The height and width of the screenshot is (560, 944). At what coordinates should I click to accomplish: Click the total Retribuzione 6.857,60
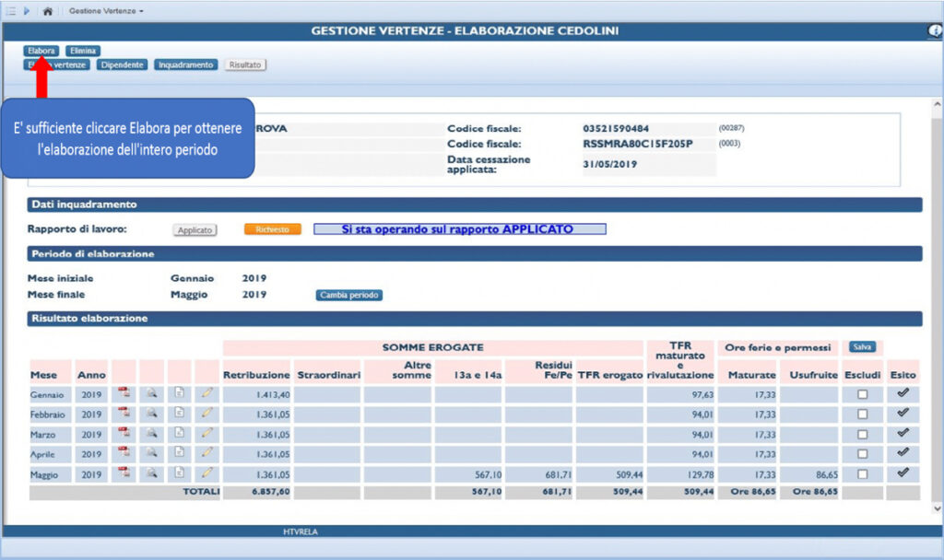tap(271, 492)
